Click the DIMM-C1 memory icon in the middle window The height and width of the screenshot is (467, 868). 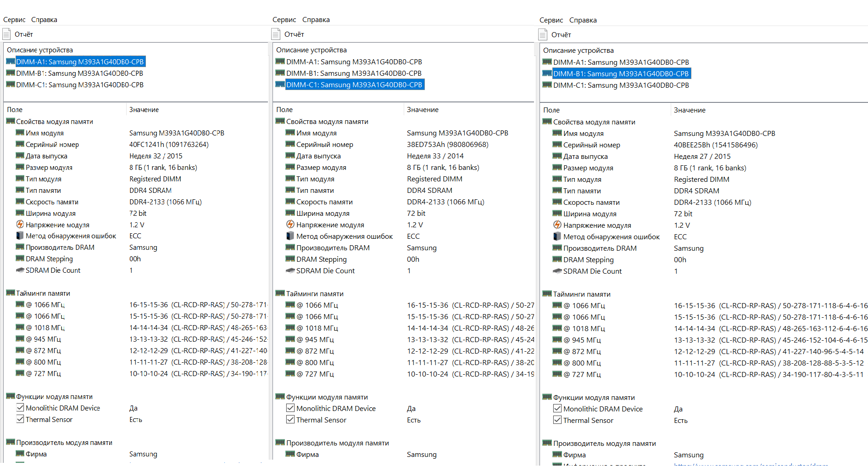280,84
